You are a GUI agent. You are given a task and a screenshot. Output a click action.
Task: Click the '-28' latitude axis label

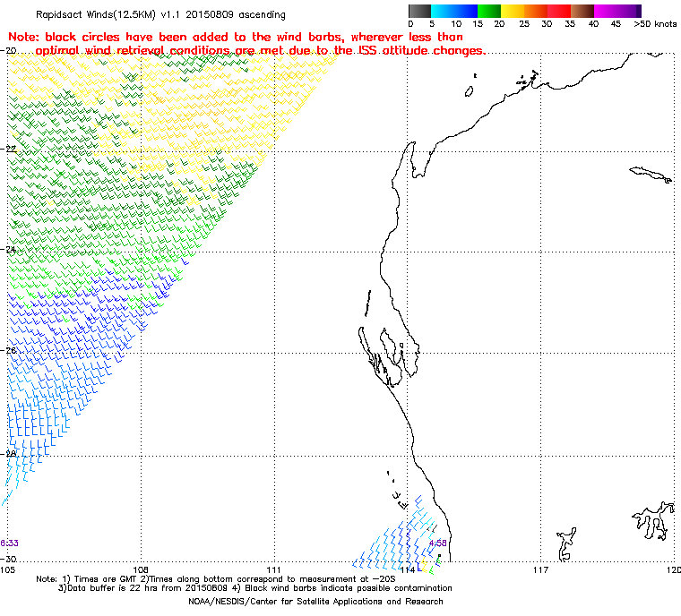click(9, 454)
